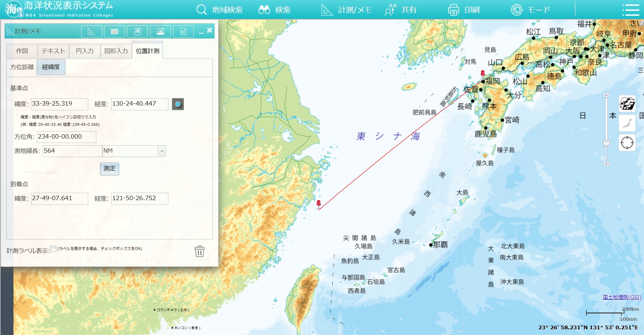The width and height of the screenshot is (644, 335).
Task: Close the 計測/メモ panel
Action: (x=209, y=31)
